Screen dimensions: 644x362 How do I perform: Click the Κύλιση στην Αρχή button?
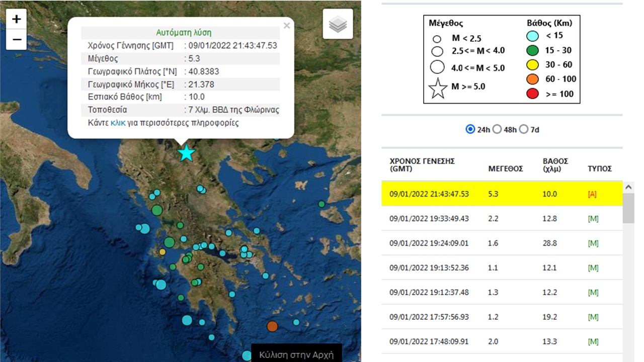(x=296, y=354)
